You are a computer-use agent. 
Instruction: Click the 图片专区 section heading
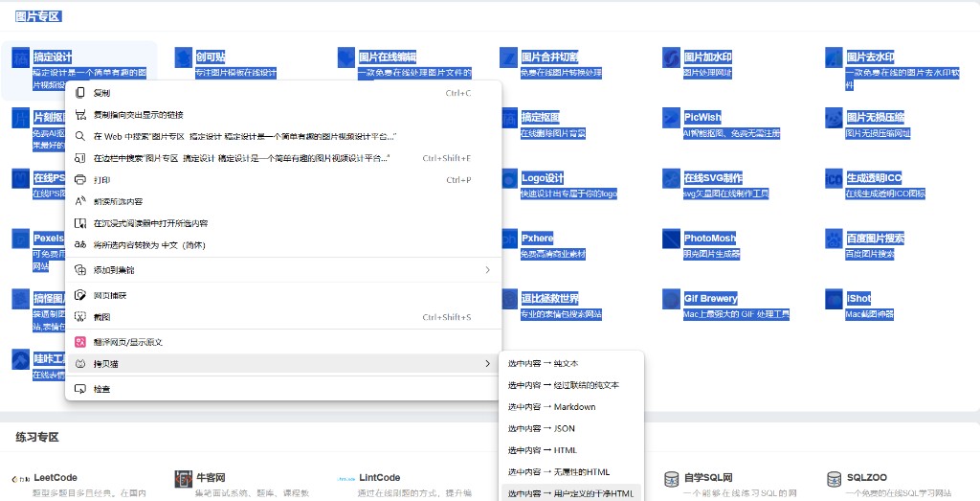click(37, 17)
